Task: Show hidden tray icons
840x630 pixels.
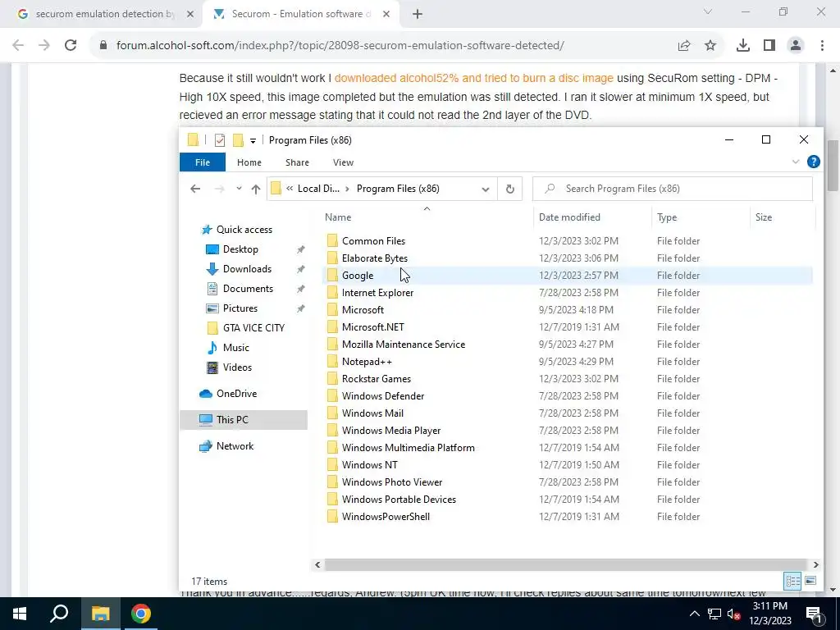Action: tap(694, 614)
